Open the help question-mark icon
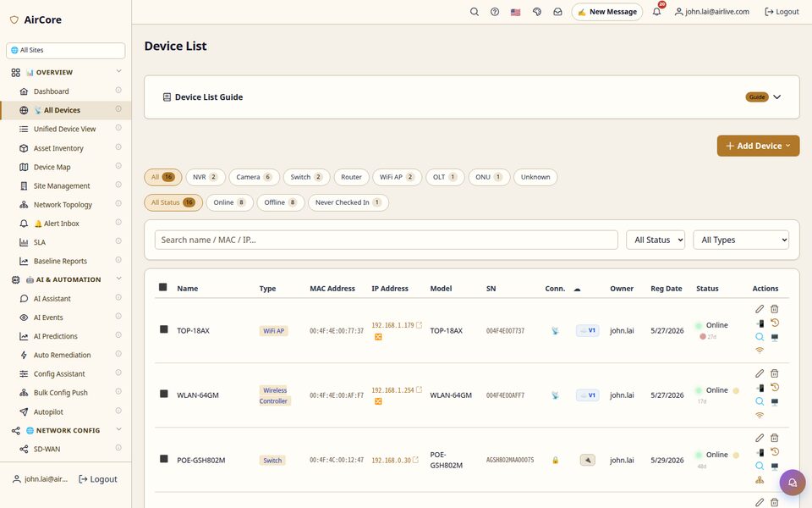812x508 pixels. coord(495,12)
